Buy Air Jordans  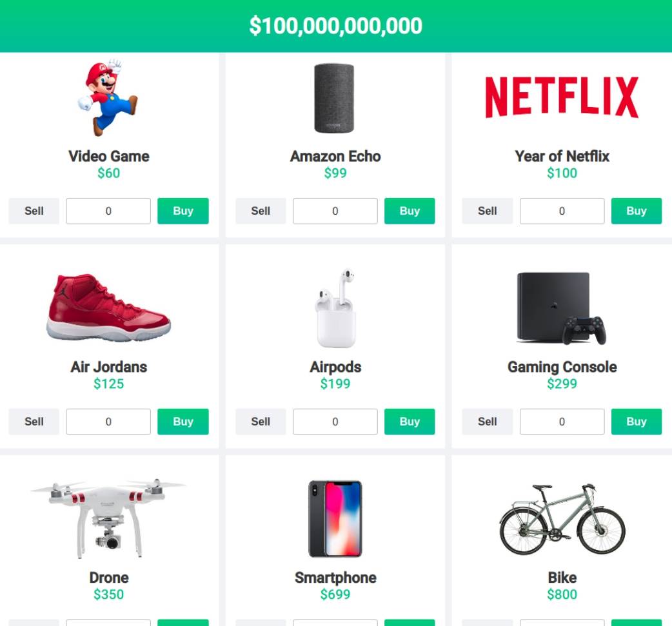(x=183, y=422)
